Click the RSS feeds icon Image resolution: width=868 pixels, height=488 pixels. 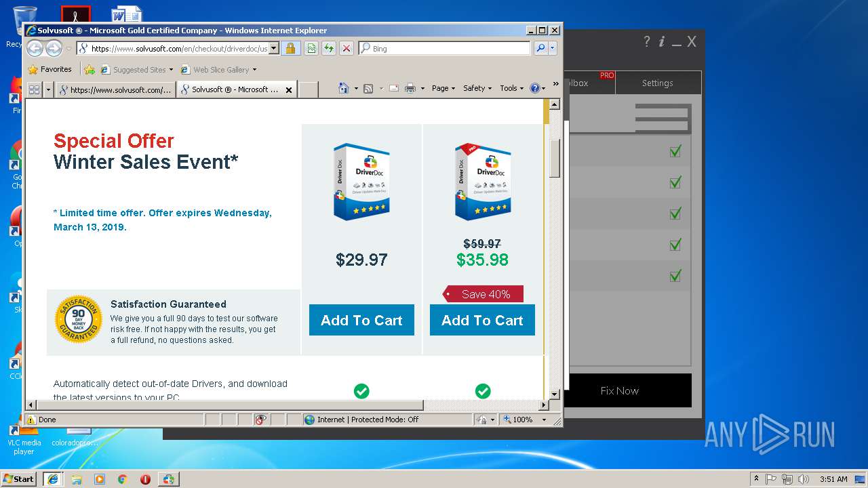click(x=368, y=88)
